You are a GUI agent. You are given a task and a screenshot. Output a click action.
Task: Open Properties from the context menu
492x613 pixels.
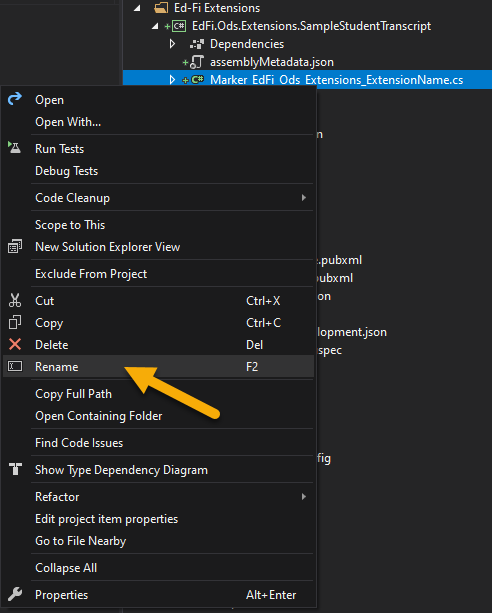158,595
